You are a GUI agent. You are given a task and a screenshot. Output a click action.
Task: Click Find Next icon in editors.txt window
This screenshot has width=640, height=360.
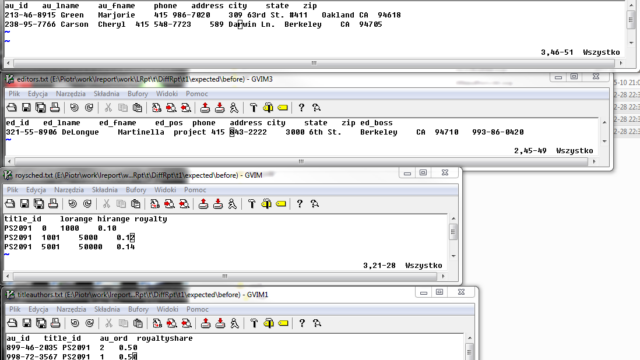click(171, 108)
